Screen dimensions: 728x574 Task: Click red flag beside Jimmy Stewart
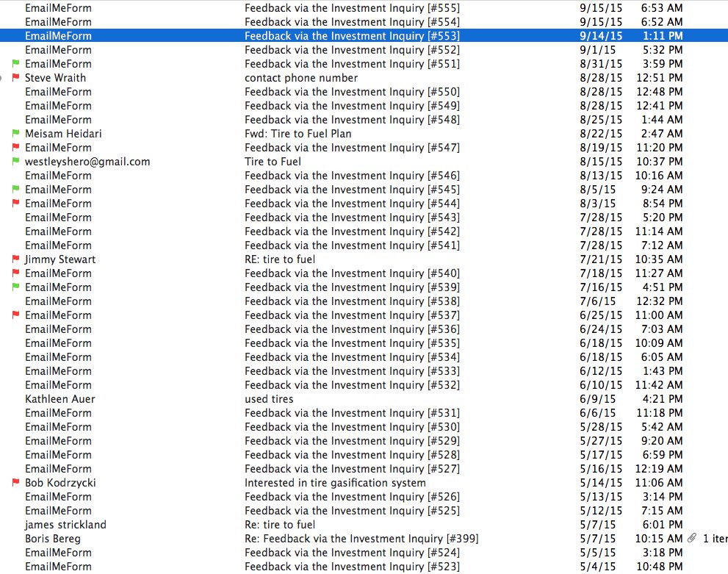tap(15, 259)
